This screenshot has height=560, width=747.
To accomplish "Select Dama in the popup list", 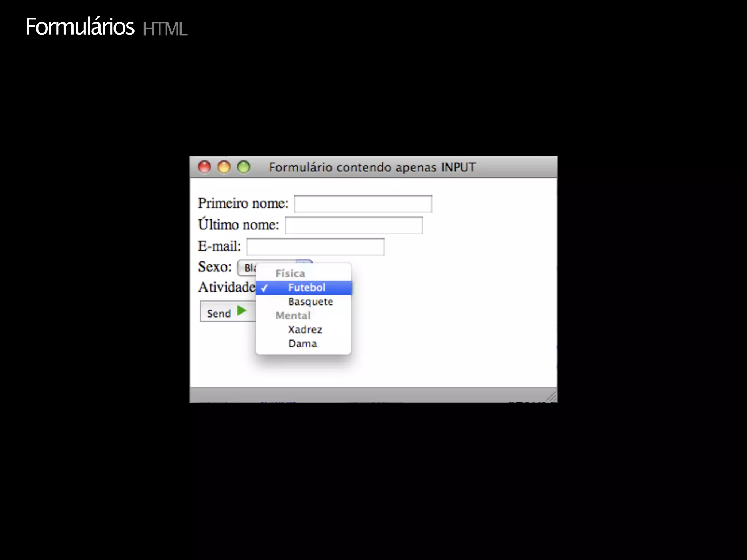I will point(302,344).
